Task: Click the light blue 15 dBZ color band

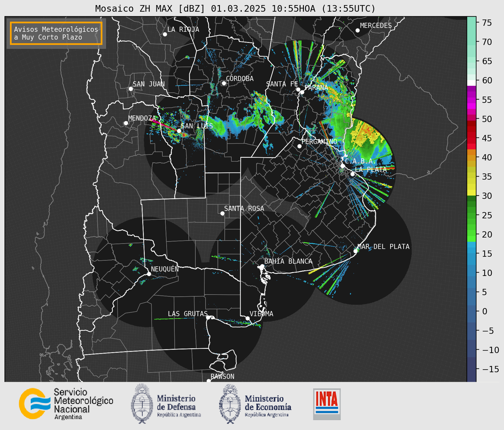Action: click(471, 254)
